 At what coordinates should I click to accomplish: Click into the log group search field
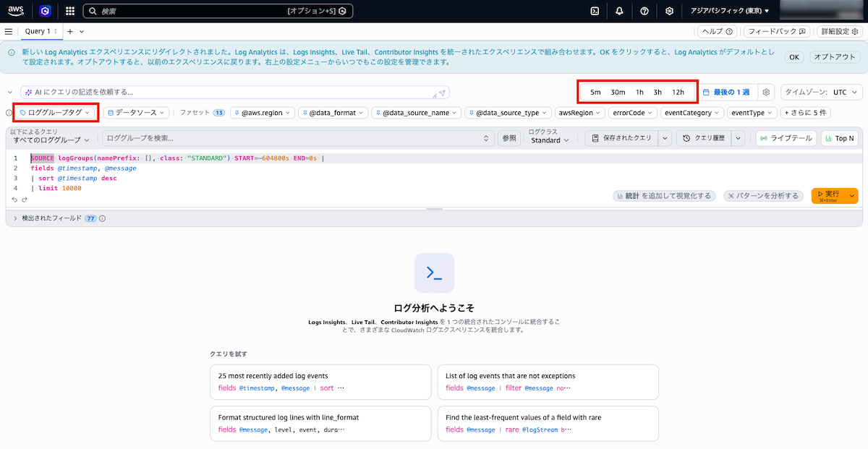pos(297,138)
